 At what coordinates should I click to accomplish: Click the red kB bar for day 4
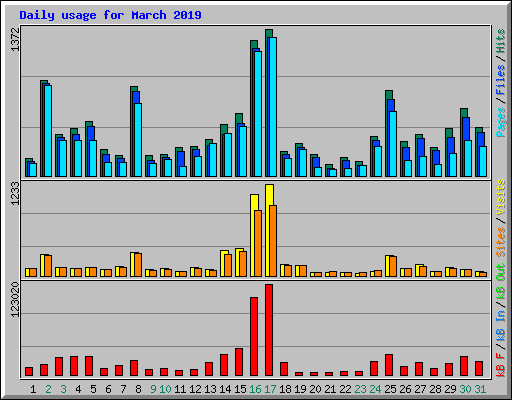(x=74, y=366)
